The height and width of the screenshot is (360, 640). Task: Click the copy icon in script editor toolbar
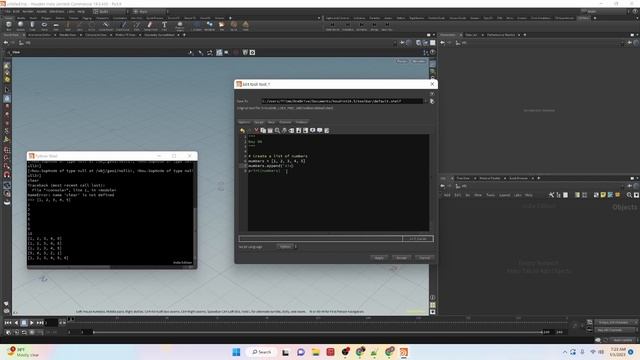pos(263,130)
